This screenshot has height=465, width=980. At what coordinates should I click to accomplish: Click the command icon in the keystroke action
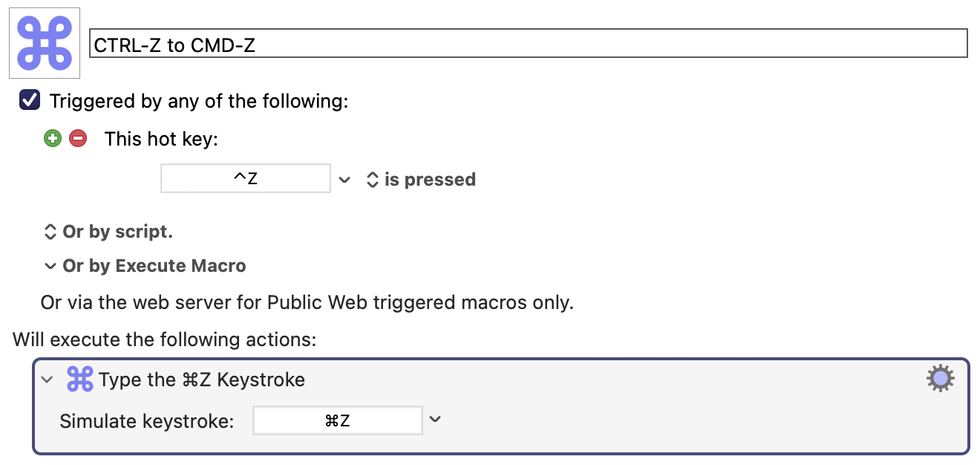[x=79, y=380]
